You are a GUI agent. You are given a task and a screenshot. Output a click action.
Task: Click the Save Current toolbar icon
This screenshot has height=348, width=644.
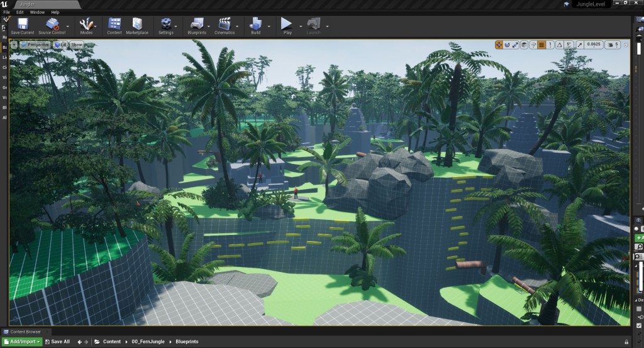23,24
